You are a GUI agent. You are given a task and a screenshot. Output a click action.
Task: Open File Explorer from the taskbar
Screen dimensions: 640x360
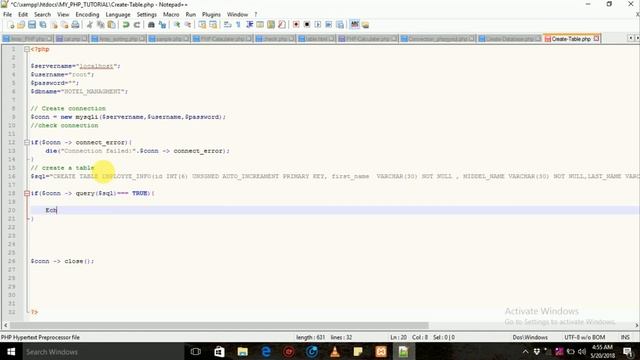[242, 351]
